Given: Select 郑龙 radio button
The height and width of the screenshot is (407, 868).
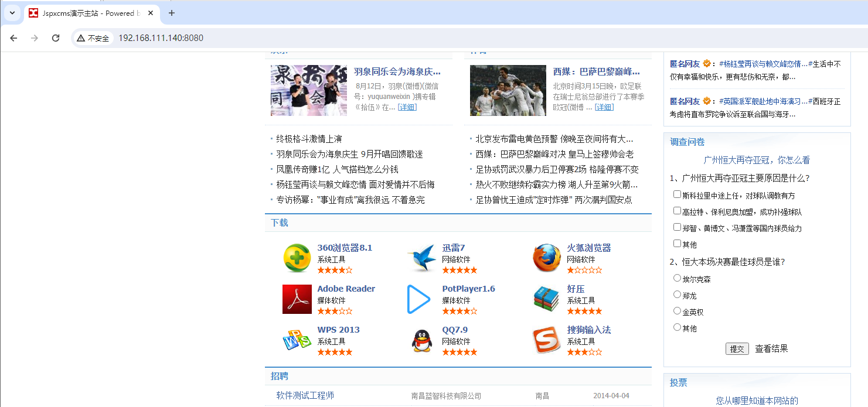Looking at the screenshot, I should pos(678,295).
